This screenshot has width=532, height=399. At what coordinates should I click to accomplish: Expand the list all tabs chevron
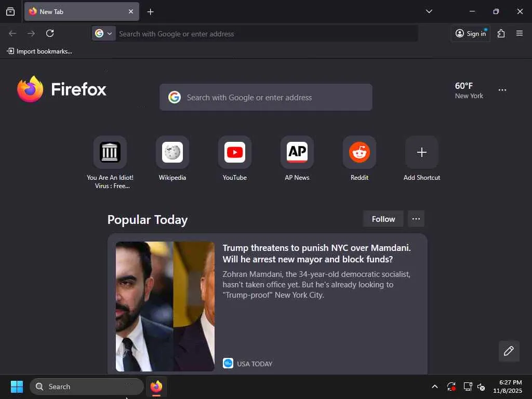429,11
